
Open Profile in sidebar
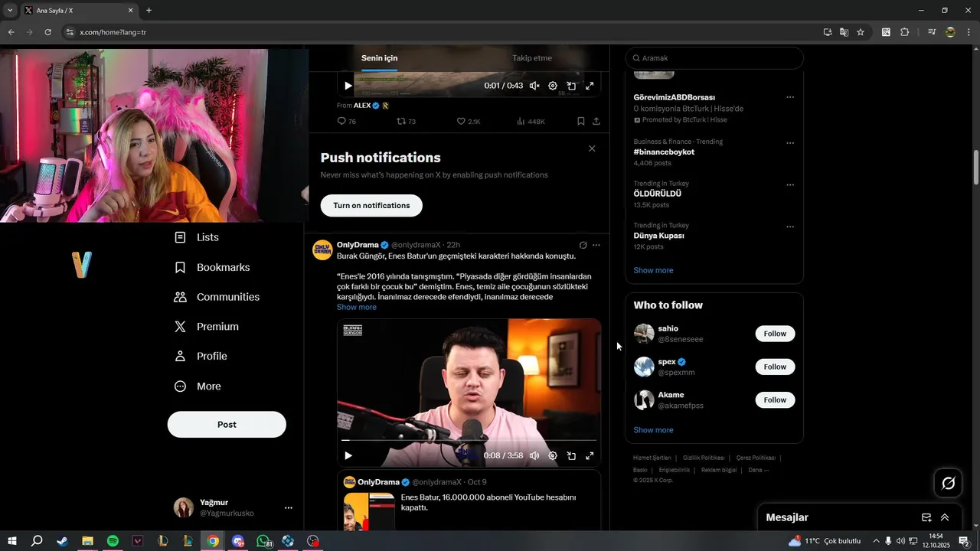click(201, 356)
